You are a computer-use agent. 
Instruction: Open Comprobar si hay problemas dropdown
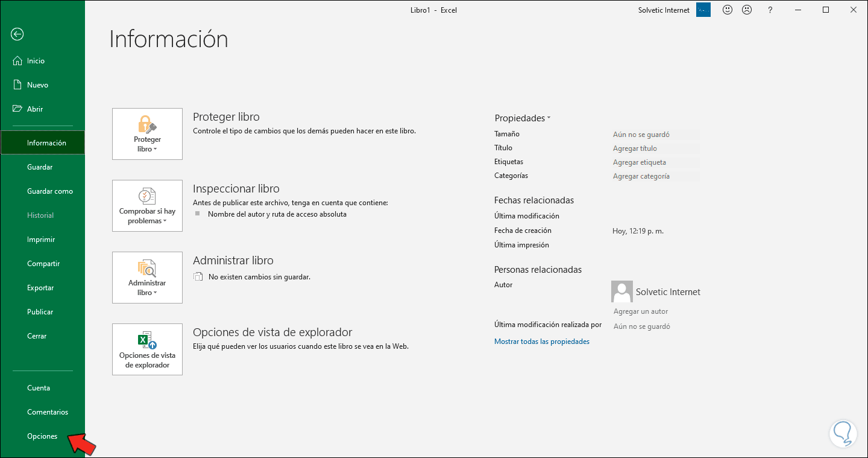147,206
